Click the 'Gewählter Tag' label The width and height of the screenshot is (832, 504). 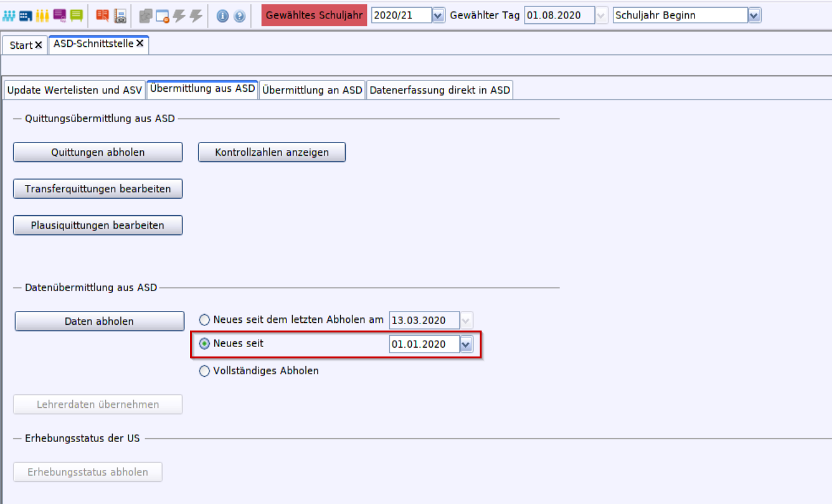485,16
